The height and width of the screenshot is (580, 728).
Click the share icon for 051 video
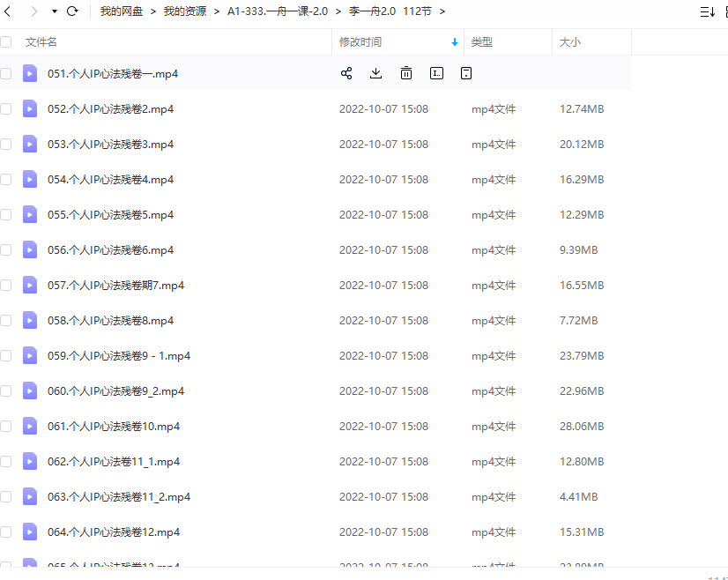click(346, 73)
